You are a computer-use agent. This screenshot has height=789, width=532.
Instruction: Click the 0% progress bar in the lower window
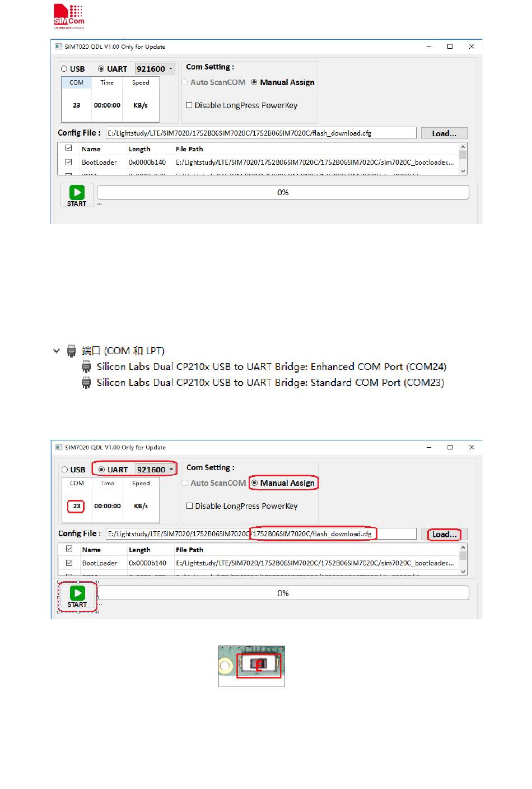[x=283, y=593]
